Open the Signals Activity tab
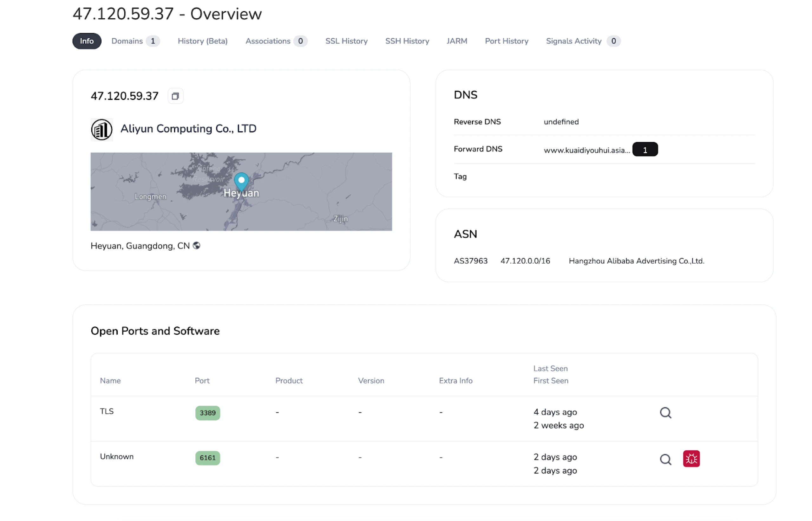The image size is (812, 521). coord(583,41)
